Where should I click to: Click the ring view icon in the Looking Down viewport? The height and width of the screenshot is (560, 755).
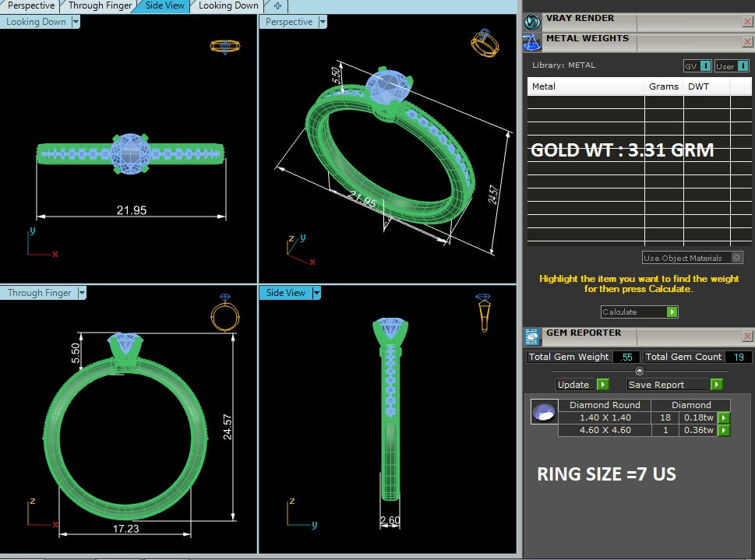click(224, 46)
